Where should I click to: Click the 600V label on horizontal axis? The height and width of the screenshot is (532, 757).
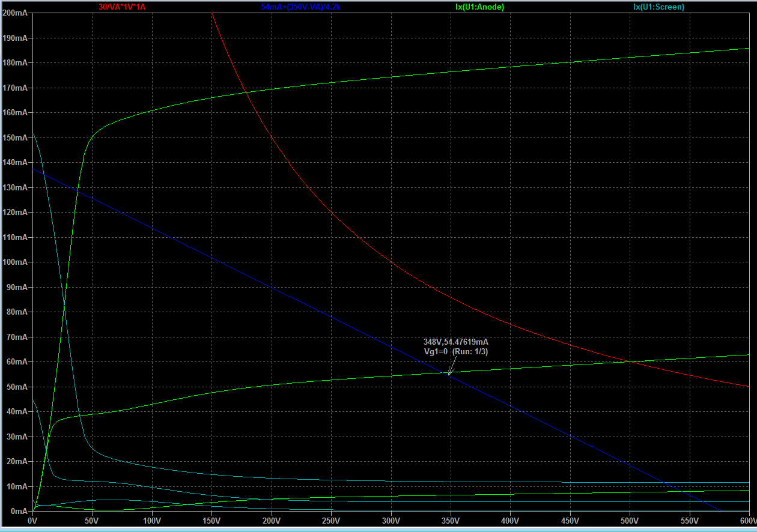747,521
